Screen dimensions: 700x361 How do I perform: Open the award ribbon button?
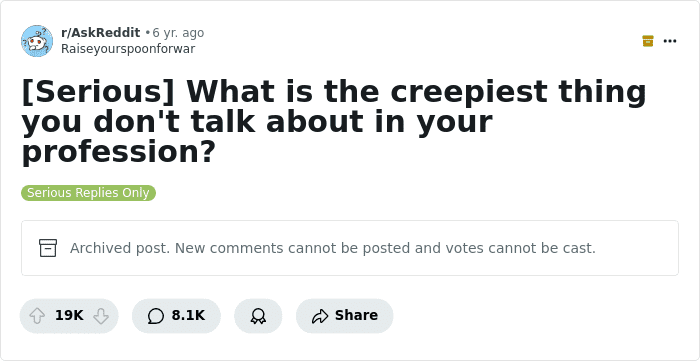coord(258,316)
